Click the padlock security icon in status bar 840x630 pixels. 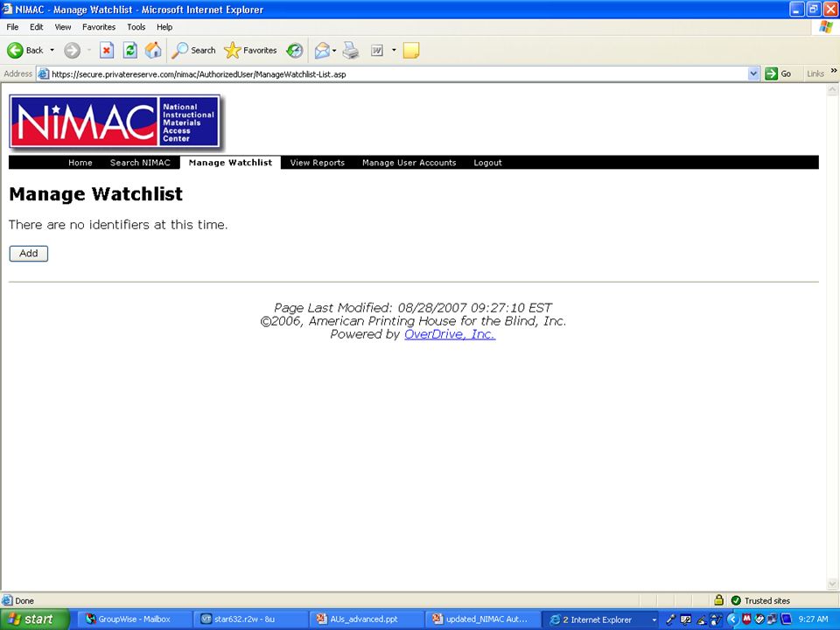(x=718, y=600)
